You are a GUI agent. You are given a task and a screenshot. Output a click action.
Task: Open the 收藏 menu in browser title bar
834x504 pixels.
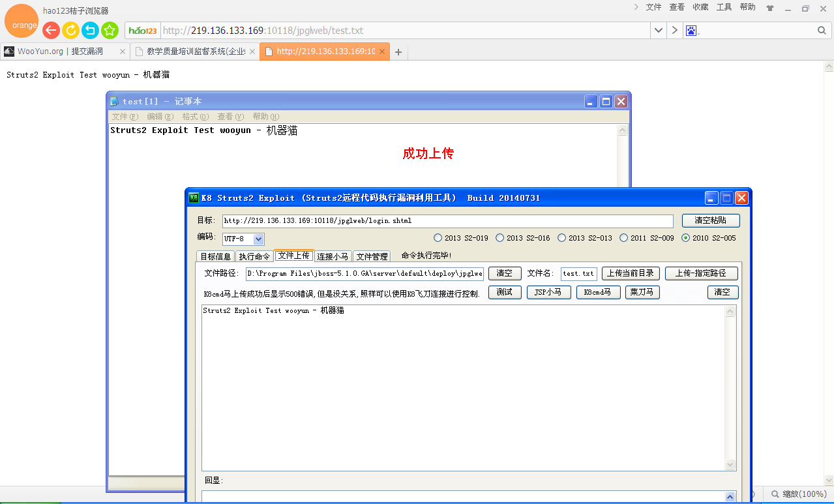pos(700,7)
